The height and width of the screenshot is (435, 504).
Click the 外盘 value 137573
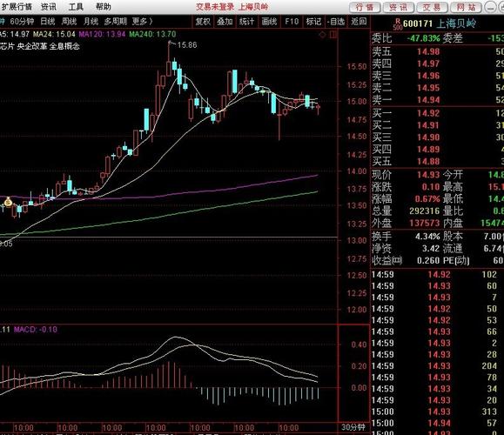pyautogui.click(x=424, y=223)
